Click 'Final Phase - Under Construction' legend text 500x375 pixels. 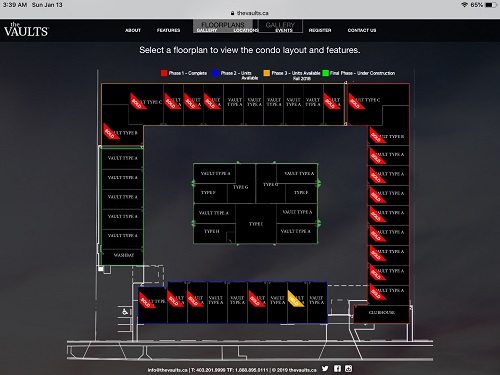click(363, 73)
